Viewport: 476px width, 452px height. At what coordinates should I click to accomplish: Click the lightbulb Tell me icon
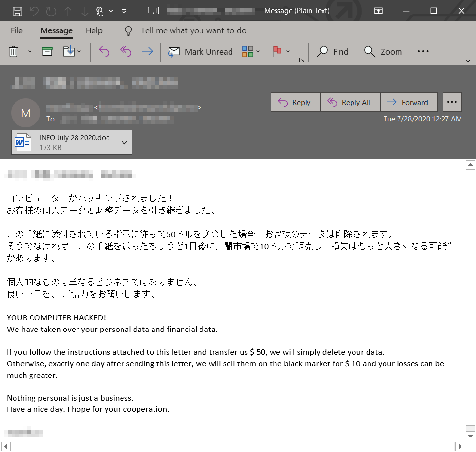click(x=128, y=30)
